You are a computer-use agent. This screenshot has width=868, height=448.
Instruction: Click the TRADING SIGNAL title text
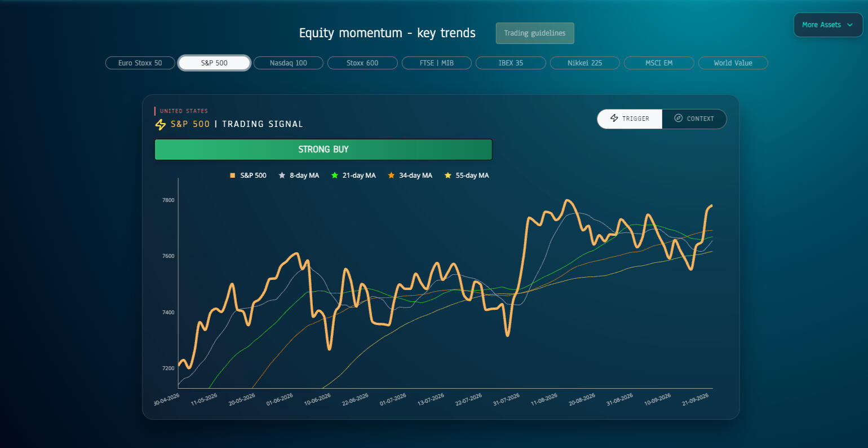point(263,124)
